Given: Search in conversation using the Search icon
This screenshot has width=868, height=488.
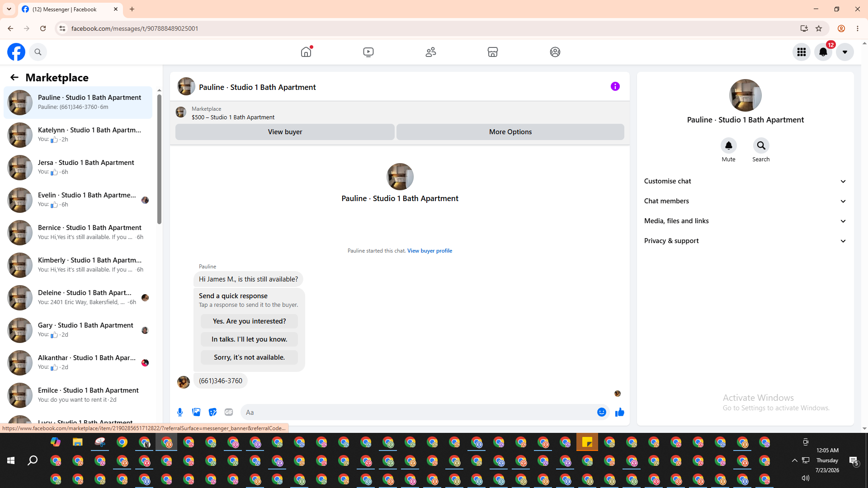Looking at the screenshot, I should tap(761, 145).
